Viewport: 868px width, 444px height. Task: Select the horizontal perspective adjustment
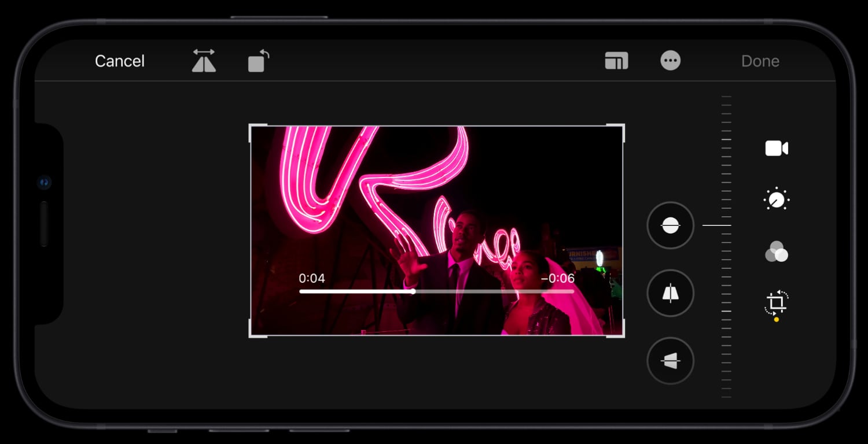pos(670,361)
